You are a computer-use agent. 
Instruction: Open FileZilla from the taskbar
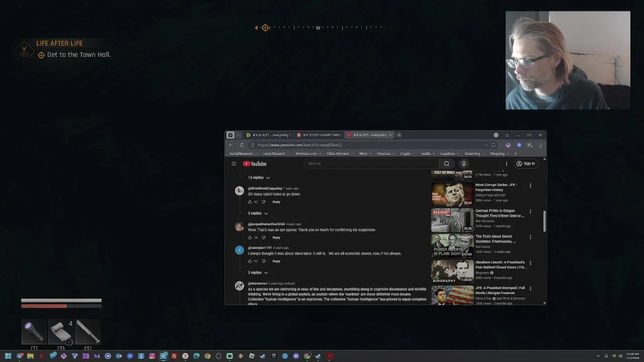pos(174,356)
